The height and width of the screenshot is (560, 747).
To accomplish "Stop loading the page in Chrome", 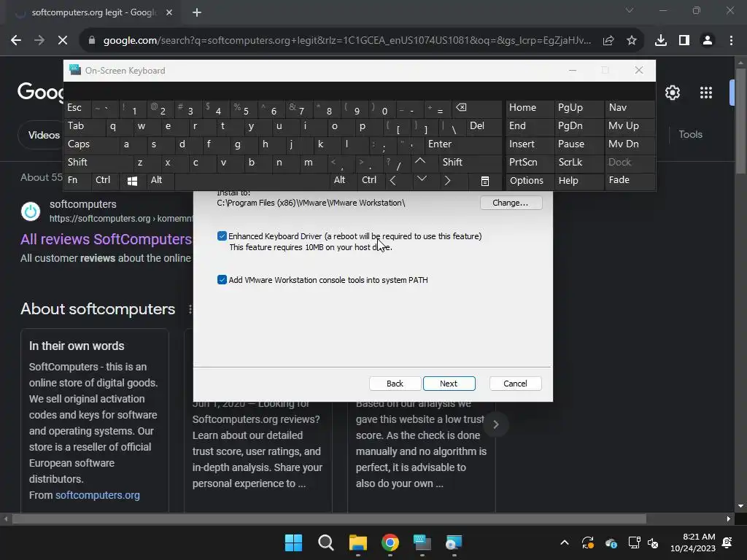I will click(63, 41).
